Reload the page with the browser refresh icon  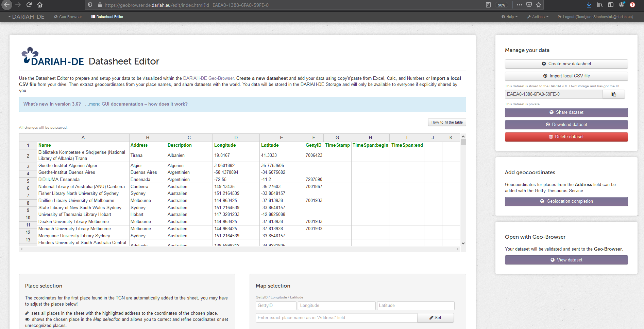click(29, 5)
